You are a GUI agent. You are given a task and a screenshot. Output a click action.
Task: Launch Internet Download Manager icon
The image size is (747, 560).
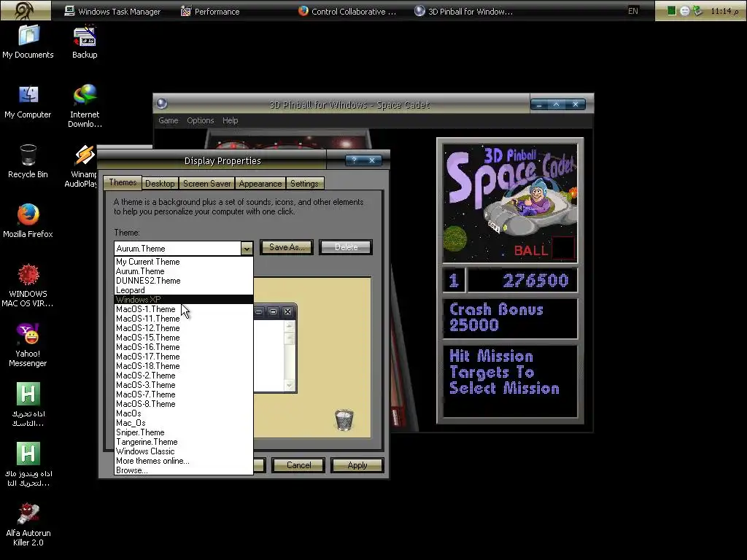85,106
